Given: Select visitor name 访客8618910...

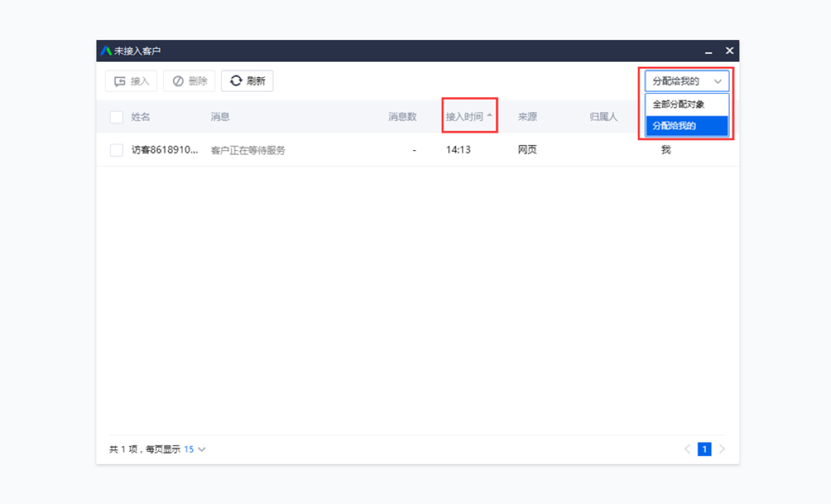Looking at the screenshot, I should click(x=165, y=150).
